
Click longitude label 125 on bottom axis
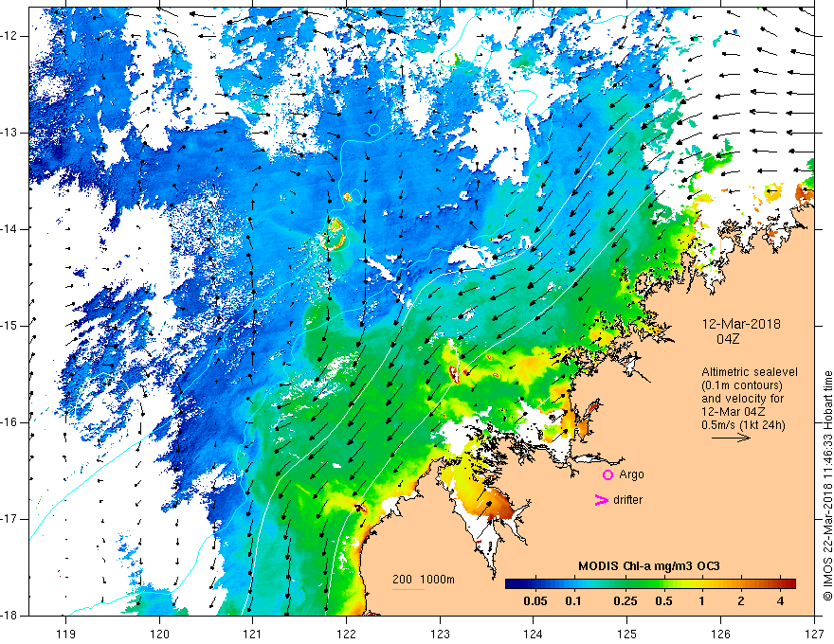pyautogui.click(x=627, y=634)
